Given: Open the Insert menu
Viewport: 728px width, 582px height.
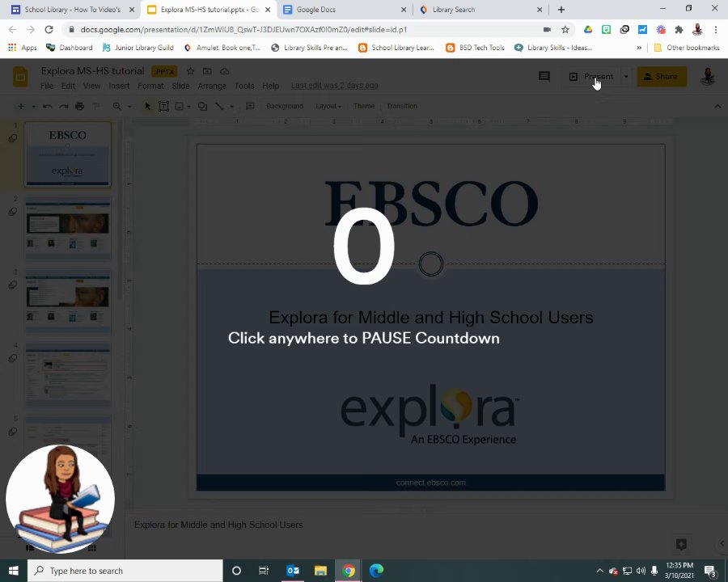Looking at the screenshot, I should 119,86.
